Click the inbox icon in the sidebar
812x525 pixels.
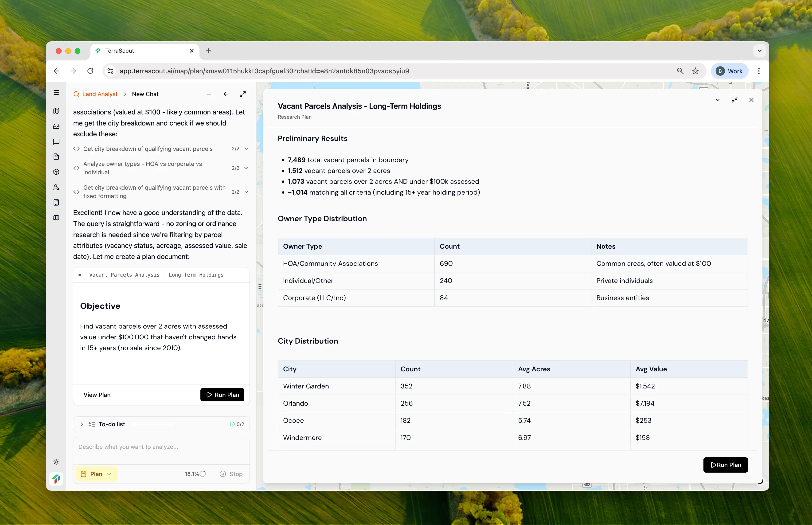point(56,126)
